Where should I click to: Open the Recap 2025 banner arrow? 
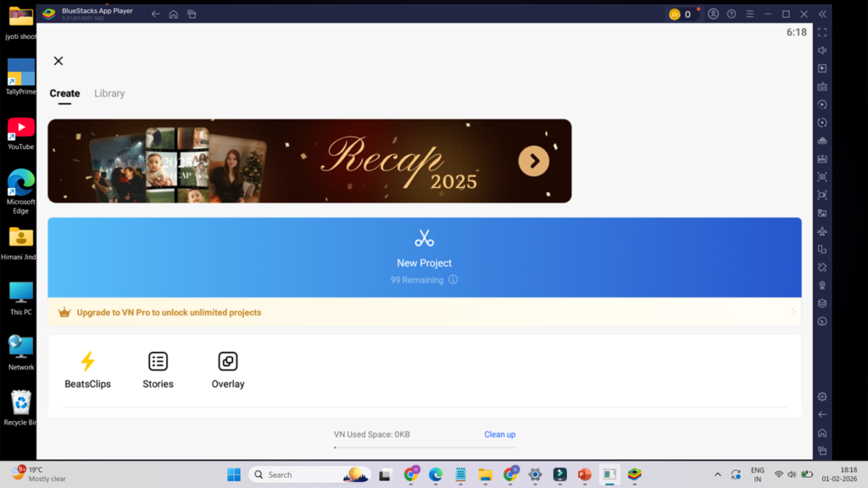pyautogui.click(x=533, y=161)
